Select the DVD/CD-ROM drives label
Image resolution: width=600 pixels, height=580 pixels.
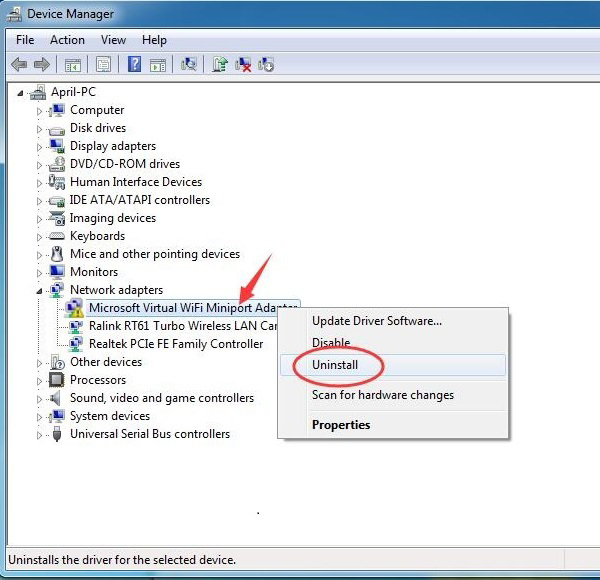point(125,164)
